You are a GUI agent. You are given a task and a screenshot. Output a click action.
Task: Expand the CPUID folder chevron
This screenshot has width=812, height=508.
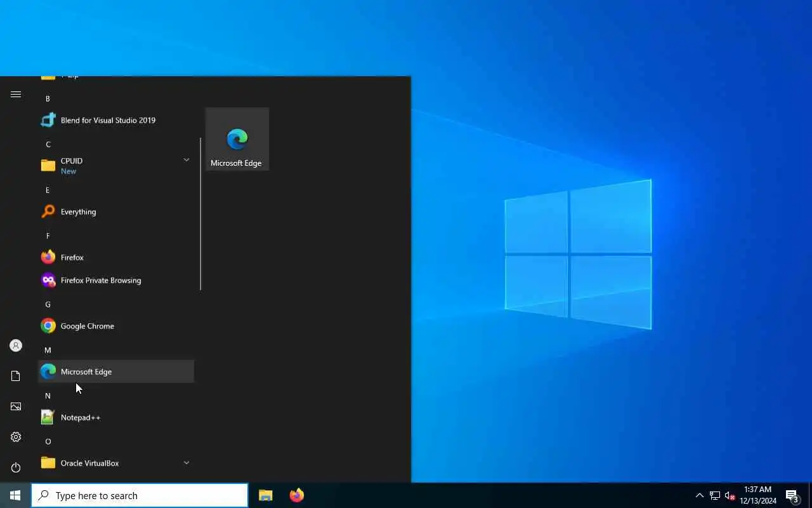pos(187,160)
